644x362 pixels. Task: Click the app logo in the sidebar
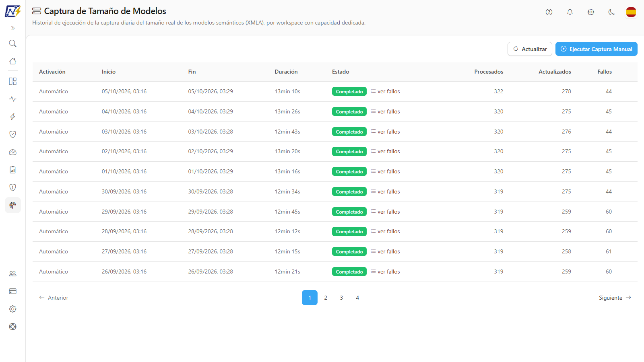click(12, 11)
